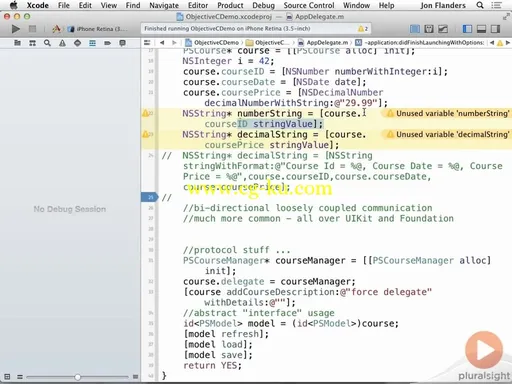Screen dimensions: 512x384
Task: Show the Debug navigator
Action: 92,43
